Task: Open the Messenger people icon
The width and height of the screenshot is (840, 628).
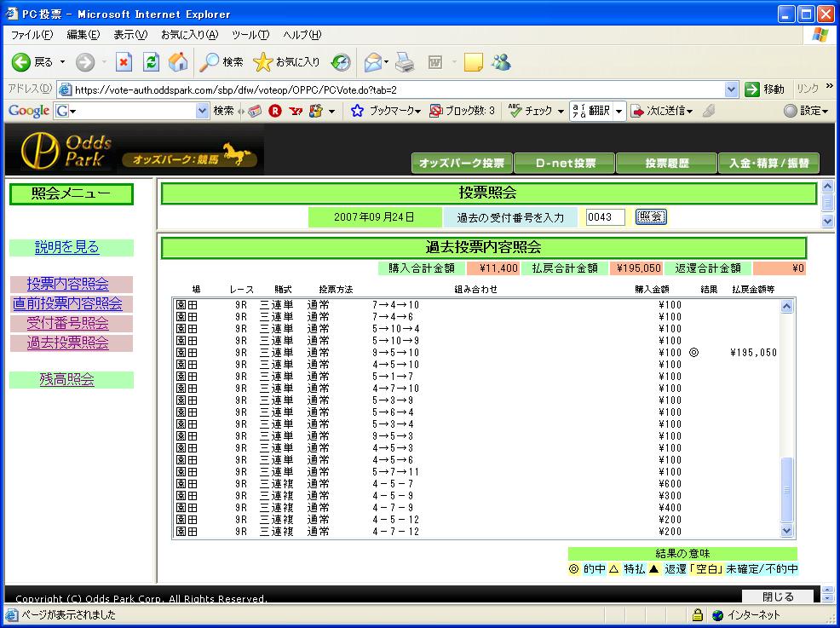Action: pos(501,63)
